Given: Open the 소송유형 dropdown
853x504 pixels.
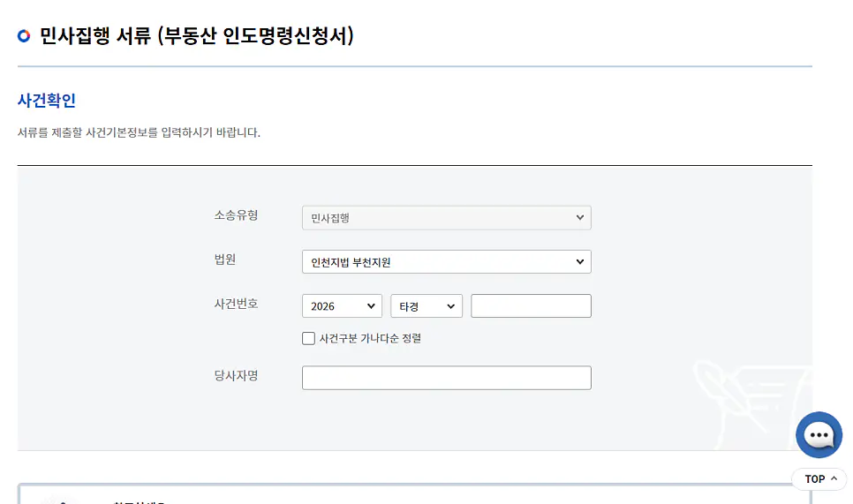Looking at the screenshot, I should click(447, 217).
